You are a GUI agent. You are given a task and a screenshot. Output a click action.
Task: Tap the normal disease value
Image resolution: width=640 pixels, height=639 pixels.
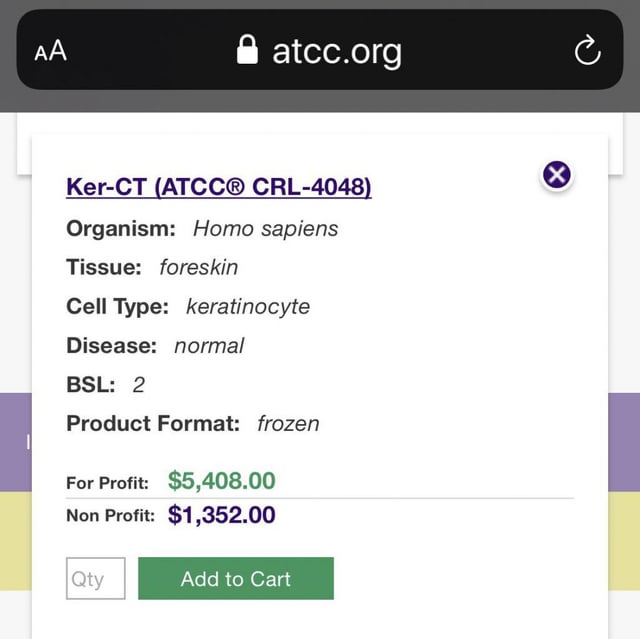pos(209,346)
